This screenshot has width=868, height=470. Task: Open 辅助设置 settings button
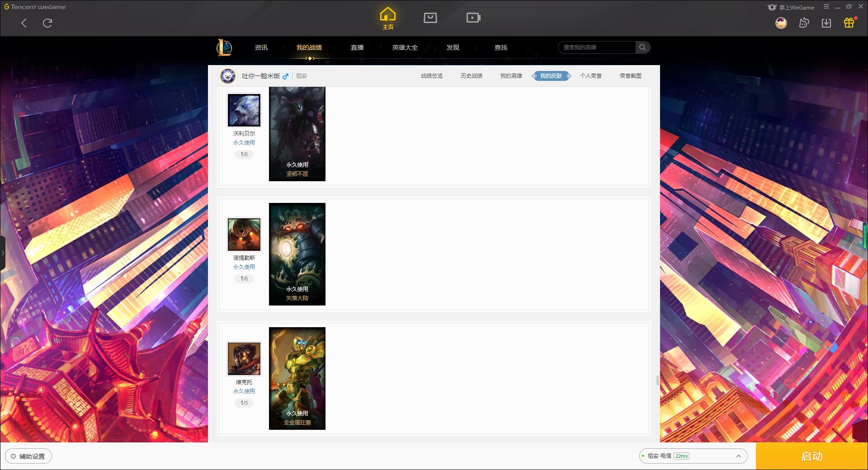click(28, 456)
